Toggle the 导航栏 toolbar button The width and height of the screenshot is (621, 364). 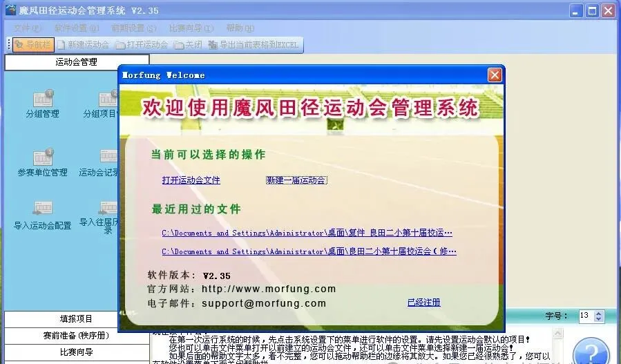pos(33,45)
